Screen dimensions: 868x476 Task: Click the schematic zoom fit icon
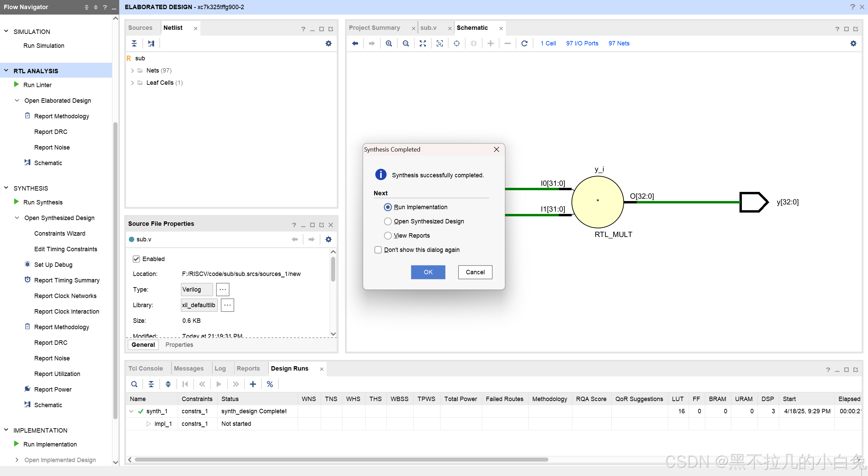tap(422, 43)
